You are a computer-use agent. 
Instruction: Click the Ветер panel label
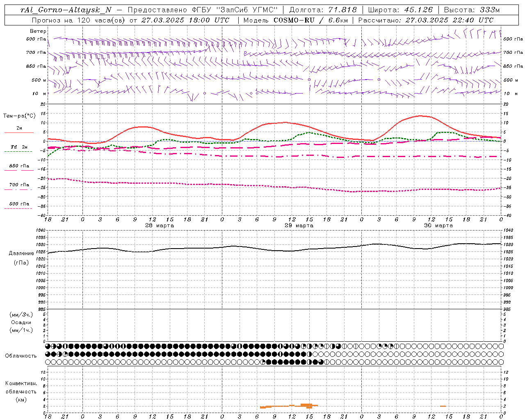click(38, 31)
